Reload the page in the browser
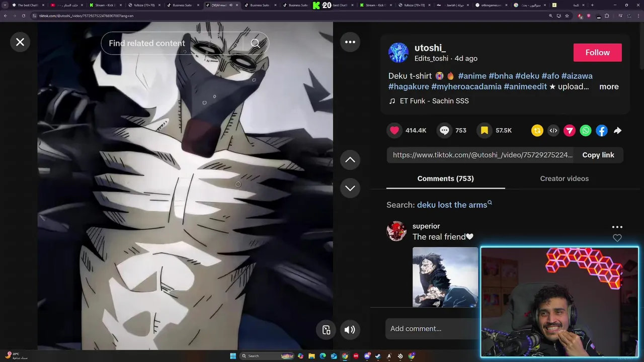 pos(23,16)
